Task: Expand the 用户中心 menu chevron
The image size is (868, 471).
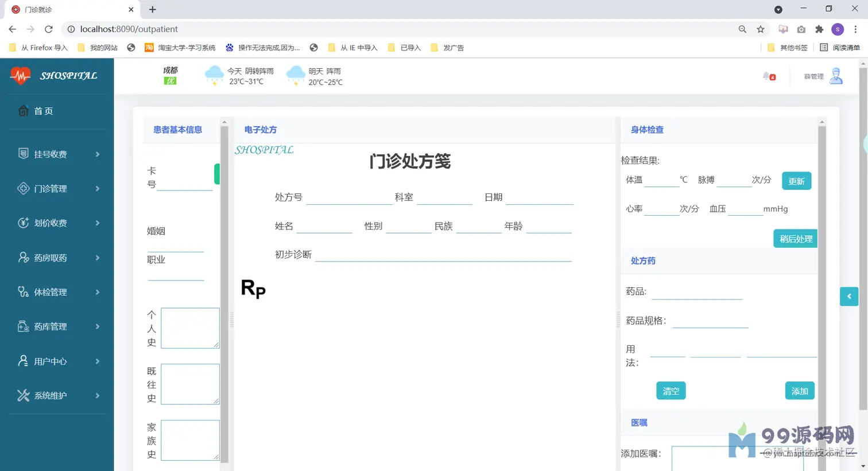Action: (x=98, y=361)
